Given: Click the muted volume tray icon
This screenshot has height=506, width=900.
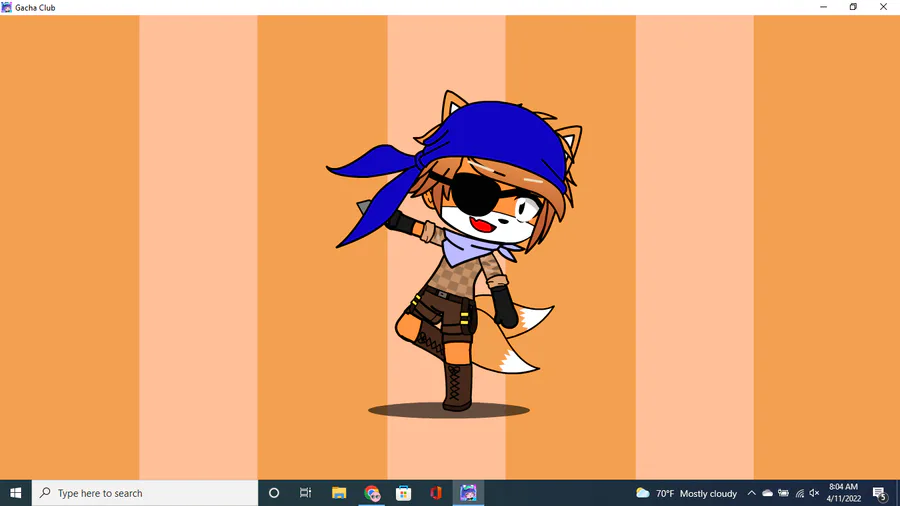Looking at the screenshot, I should pos(814,493).
